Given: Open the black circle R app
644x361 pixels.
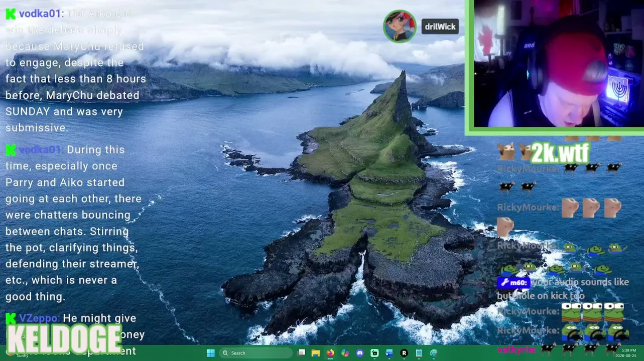Looking at the screenshot, I should [x=404, y=353].
